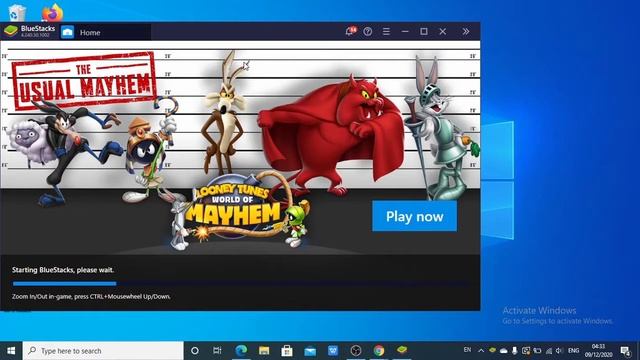The image size is (640, 360).
Task: Open the Mail app on the taskbar
Action: pos(310,351)
